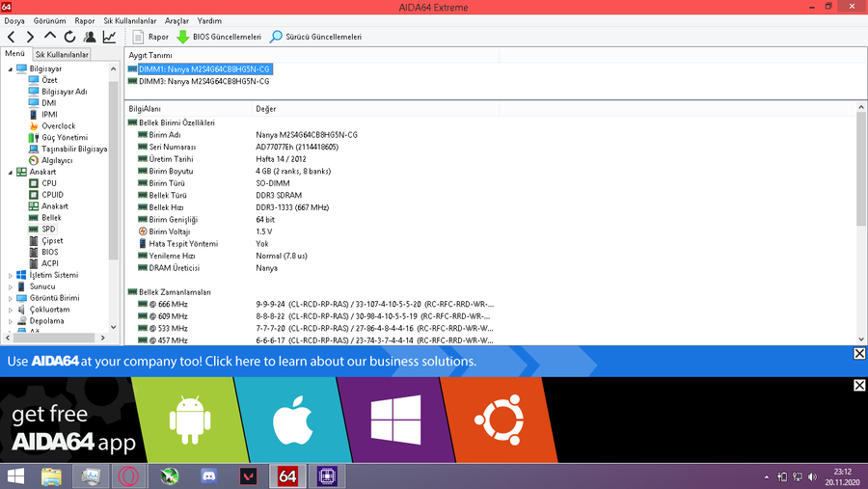
Task: Click the Windows app tile
Action: tap(395, 420)
